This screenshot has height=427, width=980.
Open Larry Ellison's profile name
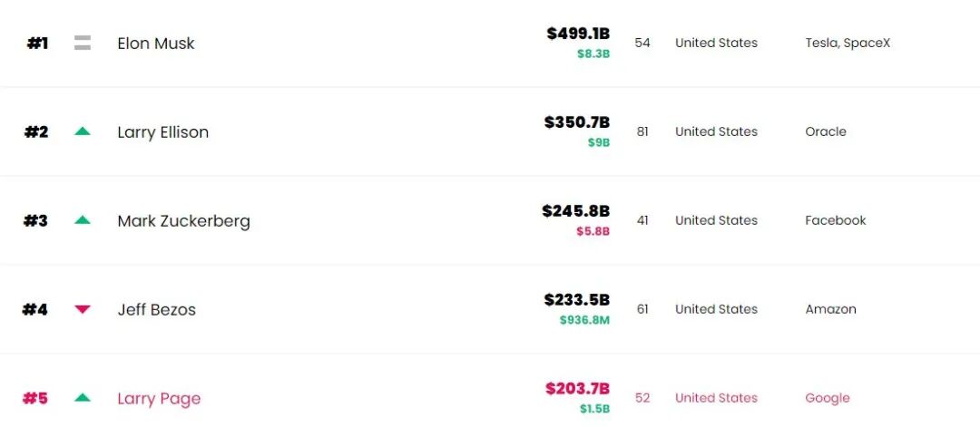tap(163, 132)
